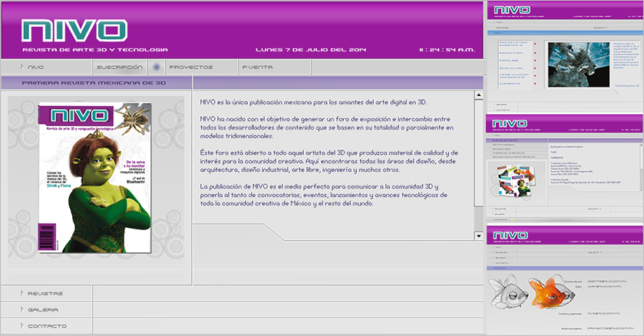Open the Suscripción menu item
The width and height of the screenshot is (644, 336).
(120, 68)
